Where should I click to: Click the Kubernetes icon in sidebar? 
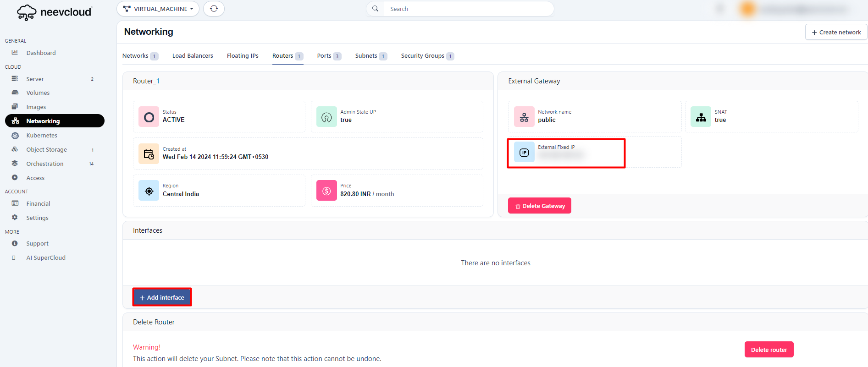click(x=15, y=136)
